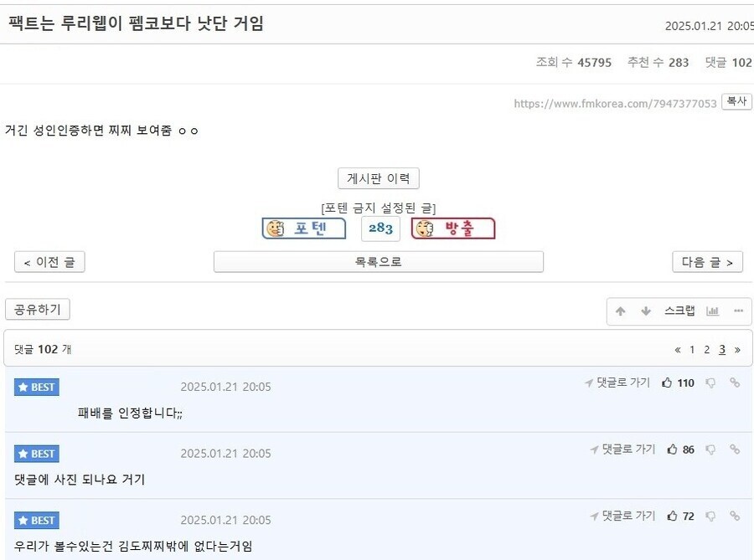Click the up arrow in the scrap toolbar
The image size is (754, 560).
click(x=621, y=311)
